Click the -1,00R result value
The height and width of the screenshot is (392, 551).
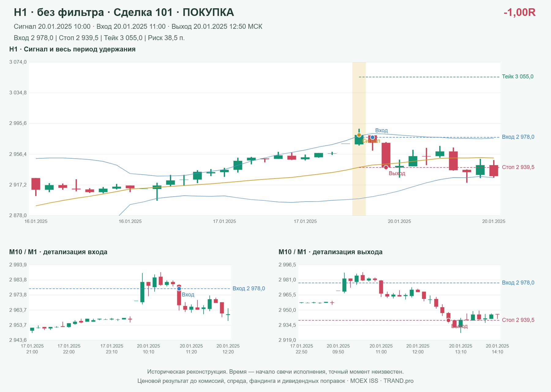click(519, 12)
